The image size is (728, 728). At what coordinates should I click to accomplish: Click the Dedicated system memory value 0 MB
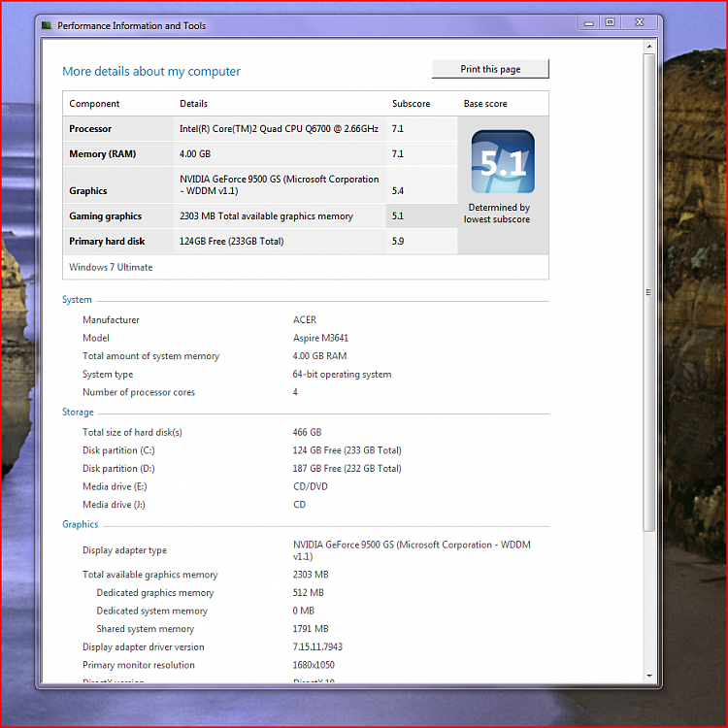click(304, 611)
